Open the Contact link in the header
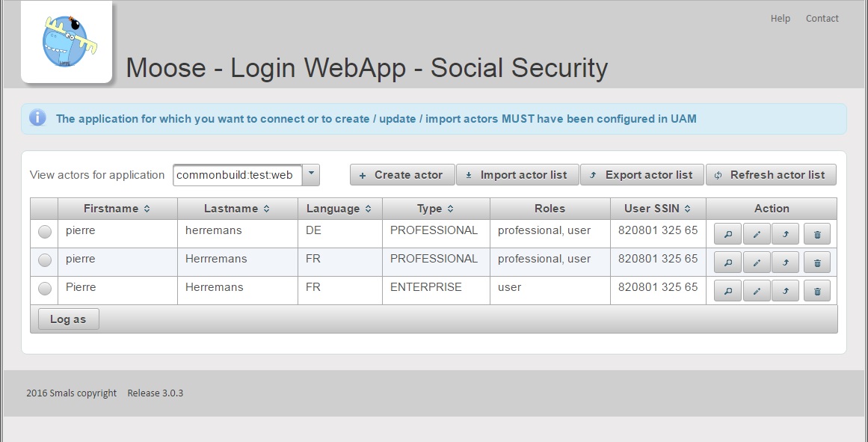This screenshot has height=442, width=868. 822,19
